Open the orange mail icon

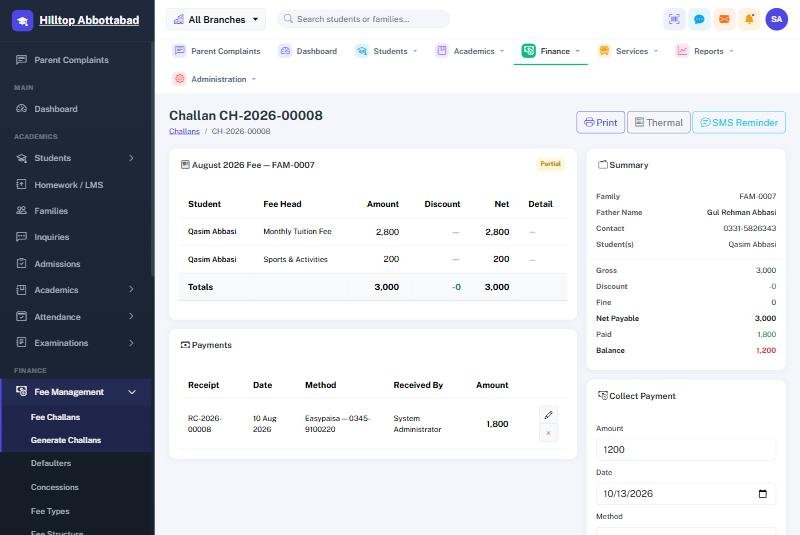tap(724, 19)
